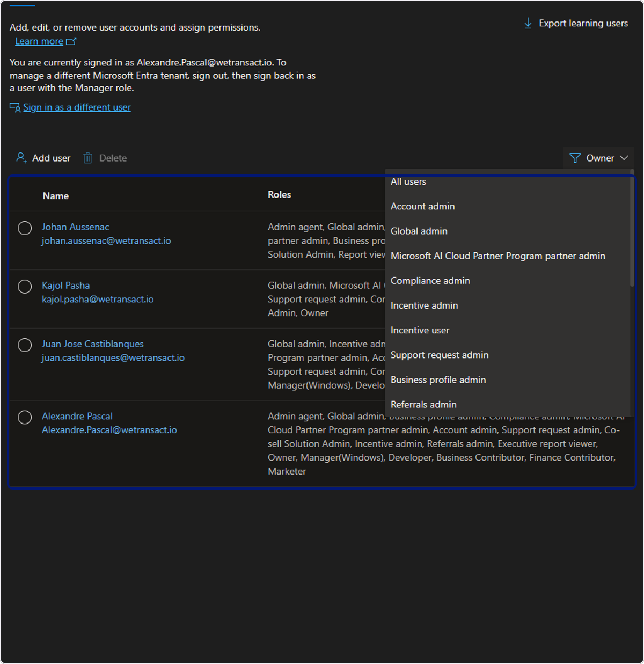Open the Alexandre Pascal user name link
This screenshot has height=664, width=644.
click(x=77, y=416)
